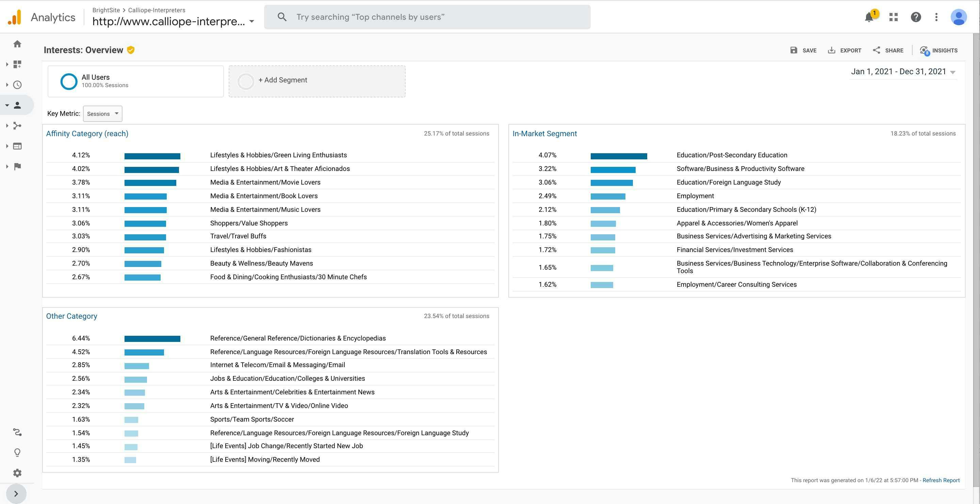Open the Google apps grid icon

click(x=893, y=17)
